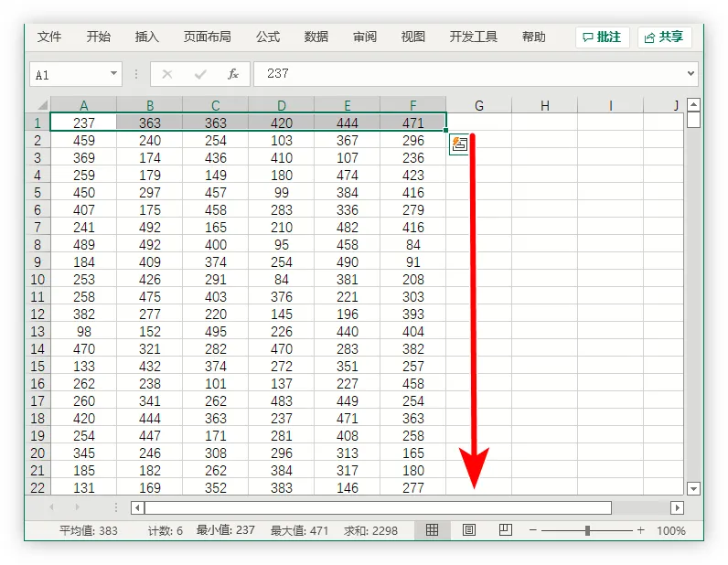Select cell F1 containing 471
The image size is (728, 565).
click(x=413, y=123)
